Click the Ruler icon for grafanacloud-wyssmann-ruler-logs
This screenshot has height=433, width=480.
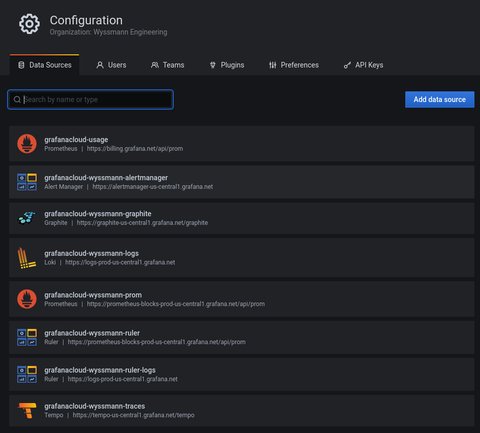click(27, 374)
